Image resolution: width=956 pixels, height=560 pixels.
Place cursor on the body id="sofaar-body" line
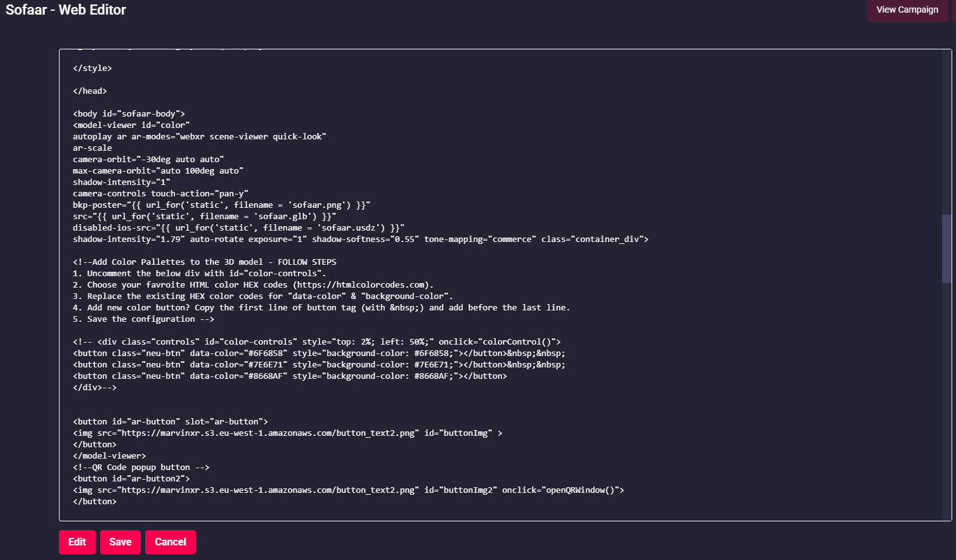coord(129,114)
